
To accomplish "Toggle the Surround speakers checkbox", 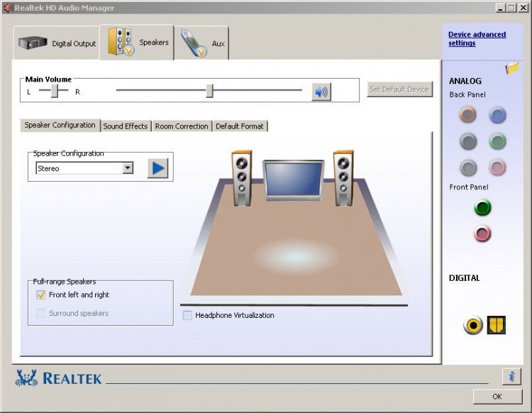I will 40,313.
